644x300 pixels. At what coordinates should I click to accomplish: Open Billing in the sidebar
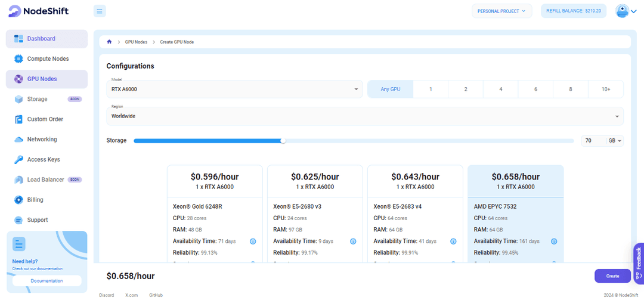(x=47, y=200)
